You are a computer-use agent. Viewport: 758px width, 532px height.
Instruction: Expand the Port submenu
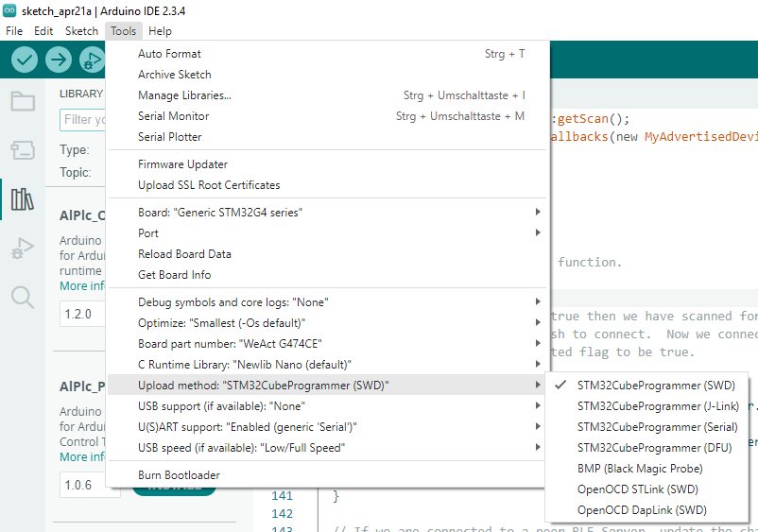pos(329,232)
